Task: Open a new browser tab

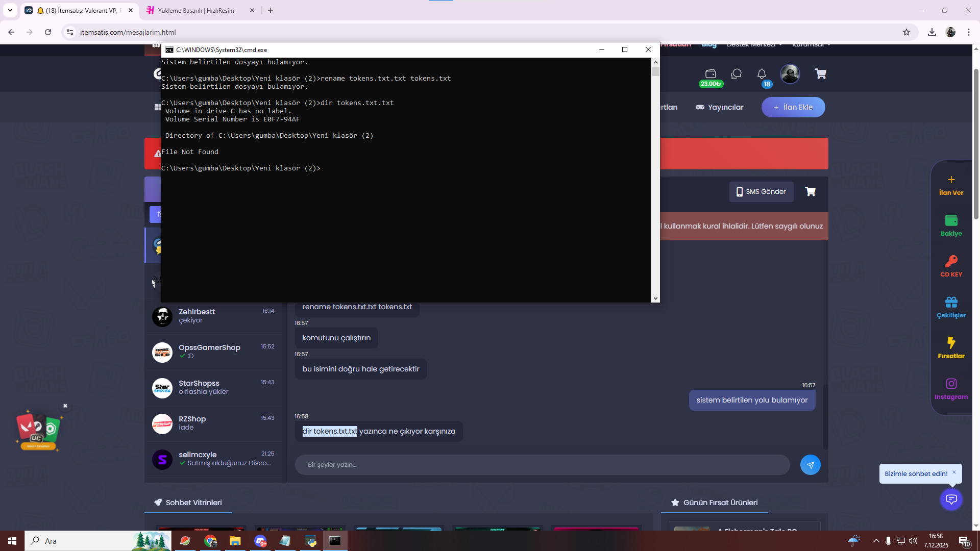Action: (271, 10)
